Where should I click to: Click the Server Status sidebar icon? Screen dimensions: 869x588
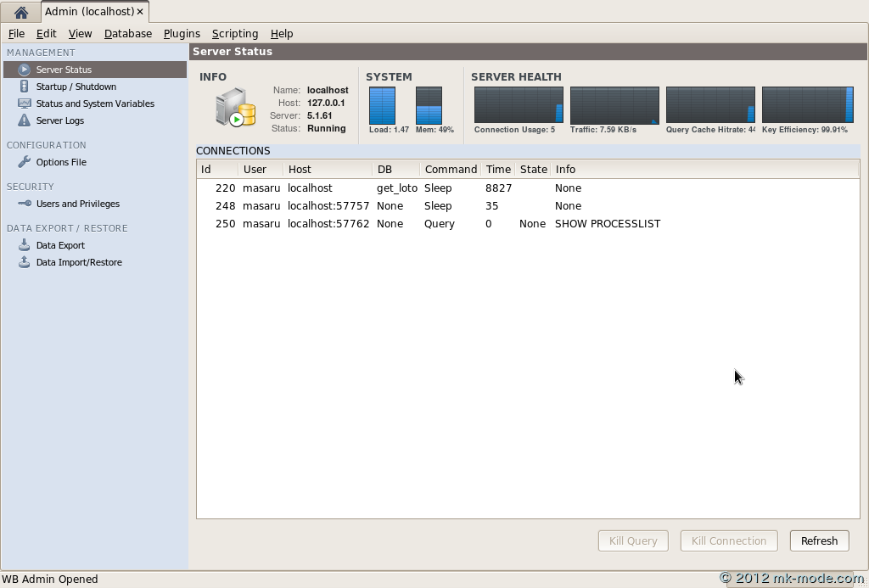click(x=25, y=70)
